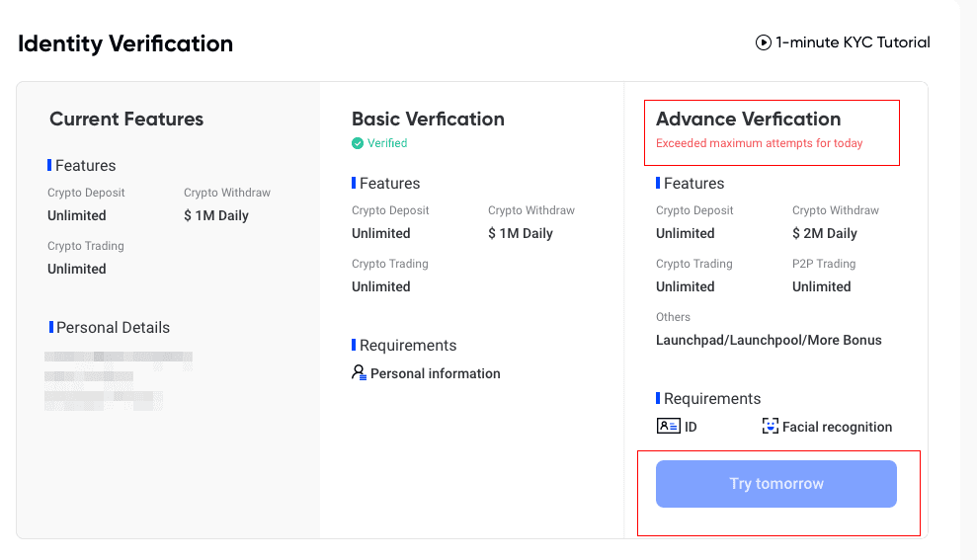This screenshot has width=977, height=560.
Task: Click the Identity Verification page heading
Action: [125, 43]
